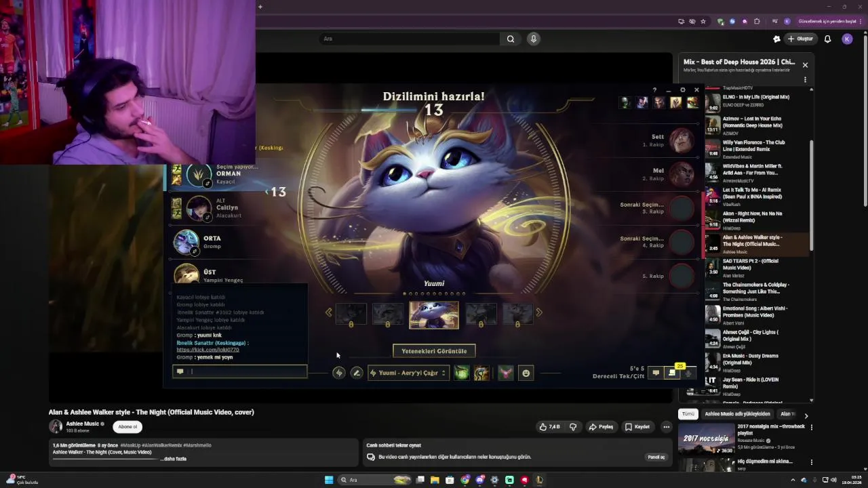
Task: Share the video via 'Paylaş'
Action: [x=601, y=427]
